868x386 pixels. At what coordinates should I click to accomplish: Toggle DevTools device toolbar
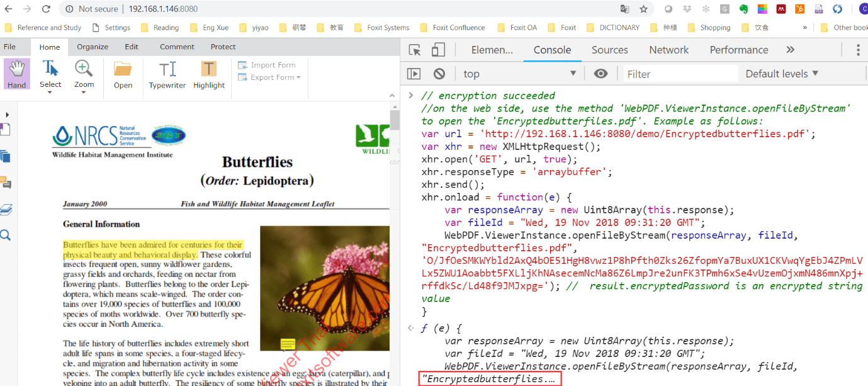[x=438, y=50]
